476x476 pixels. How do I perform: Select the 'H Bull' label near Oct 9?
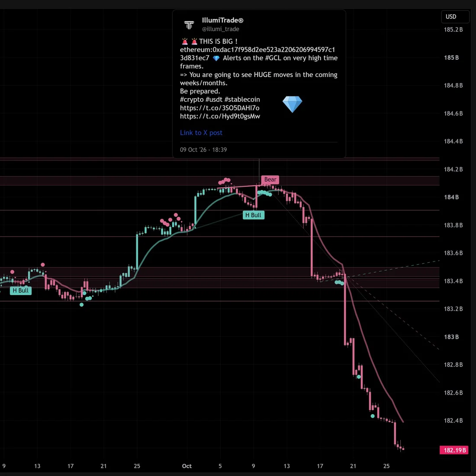[x=253, y=215]
